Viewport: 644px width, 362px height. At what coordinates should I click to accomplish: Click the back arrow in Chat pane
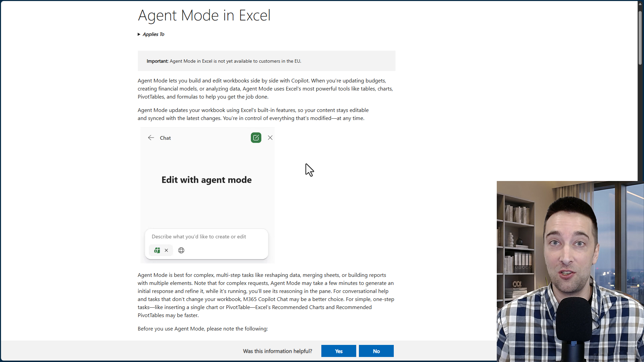click(x=151, y=138)
